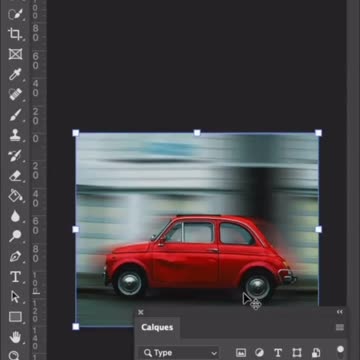Click the top-right transform handle
360x360 pixels.
[x=318, y=133]
